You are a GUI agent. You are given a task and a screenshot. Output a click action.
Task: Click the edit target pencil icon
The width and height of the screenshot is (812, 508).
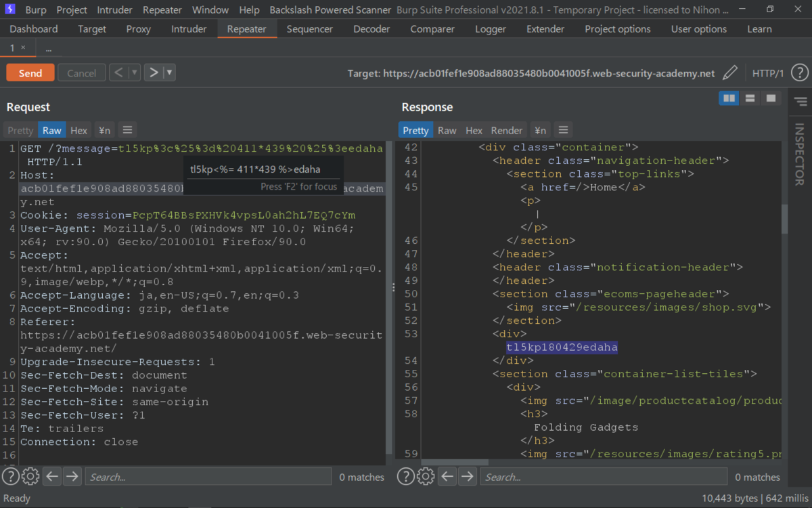pyautogui.click(x=729, y=73)
